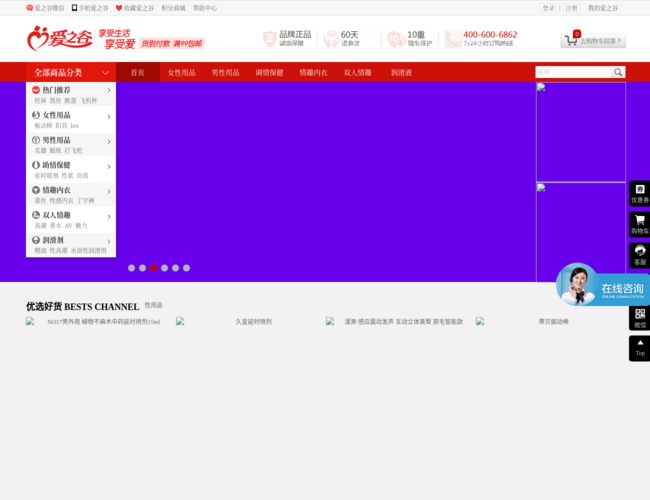650x500 pixels.
Task: Click into the search input field
Action: click(x=572, y=72)
